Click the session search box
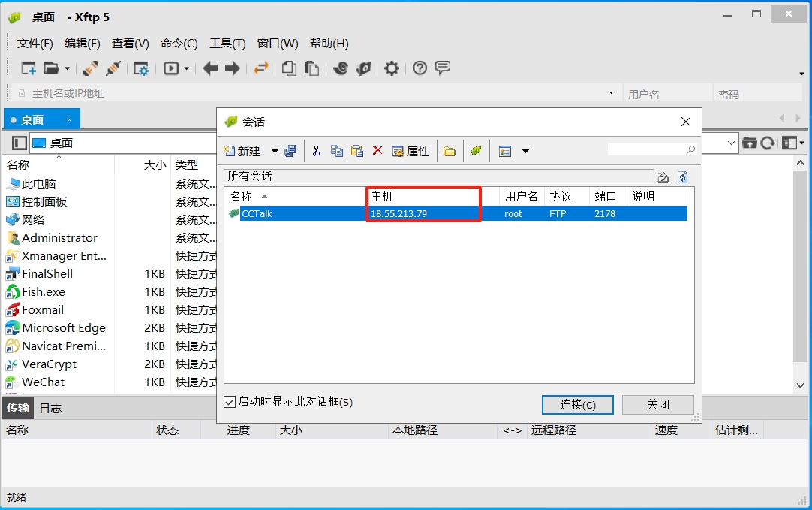Screen dimensions: 812x510 click(x=652, y=149)
